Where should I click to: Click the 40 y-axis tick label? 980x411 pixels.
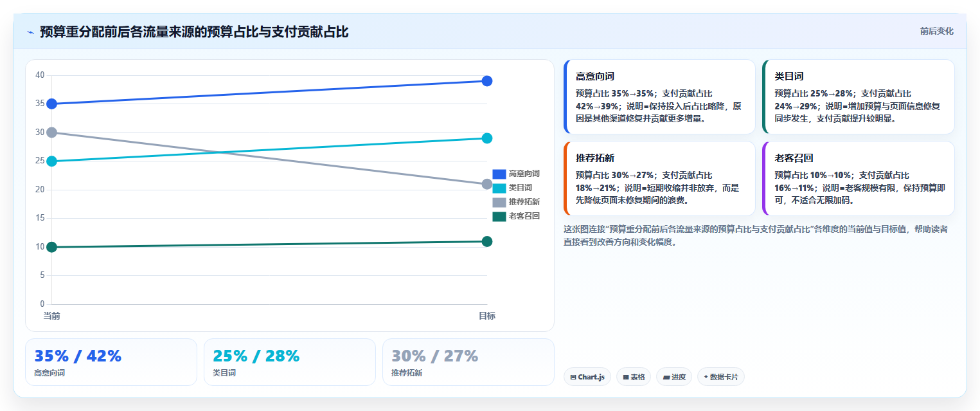[x=40, y=75]
